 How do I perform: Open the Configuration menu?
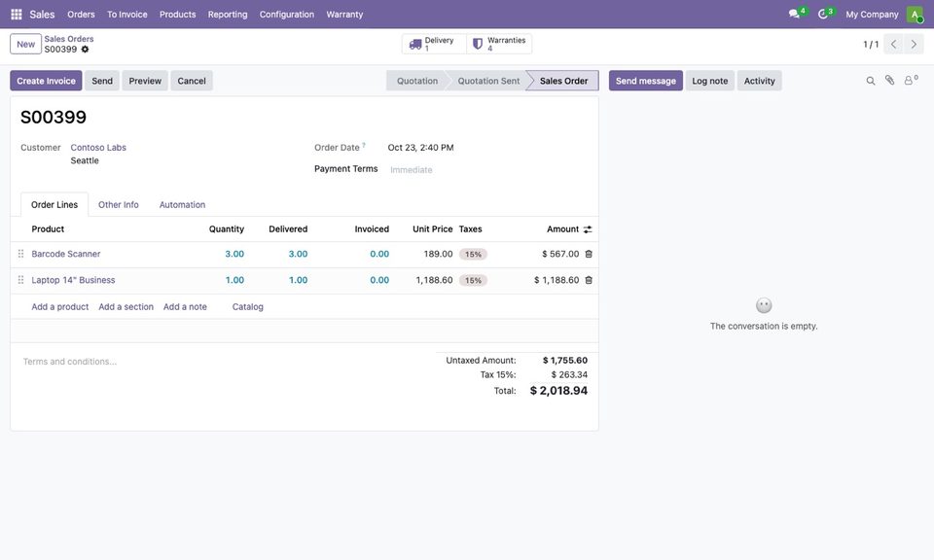point(286,15)
